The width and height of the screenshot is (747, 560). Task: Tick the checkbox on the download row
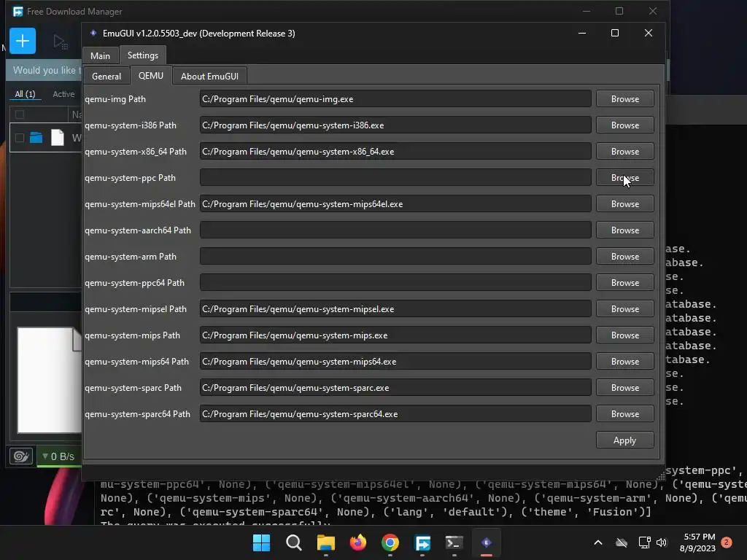point(20,138)
